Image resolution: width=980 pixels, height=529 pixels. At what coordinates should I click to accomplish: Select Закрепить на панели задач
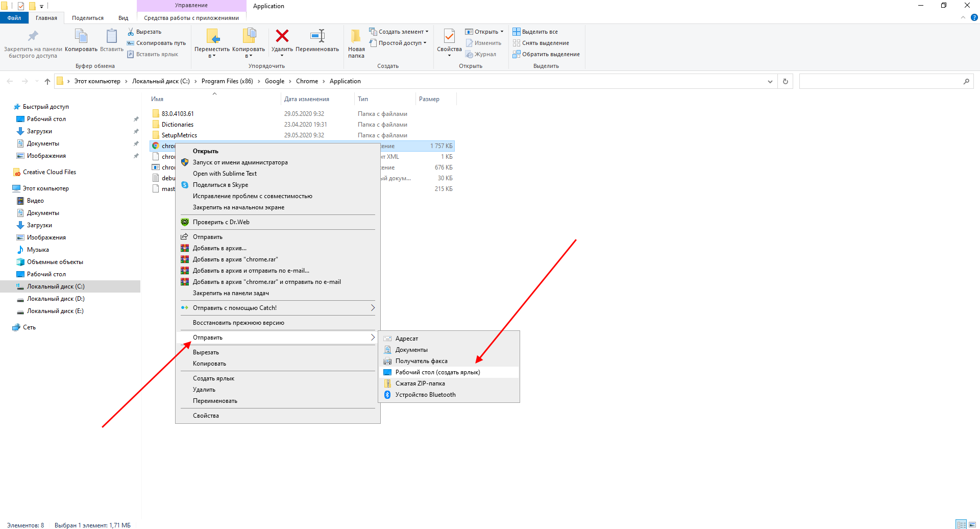(x=278, y=293)
